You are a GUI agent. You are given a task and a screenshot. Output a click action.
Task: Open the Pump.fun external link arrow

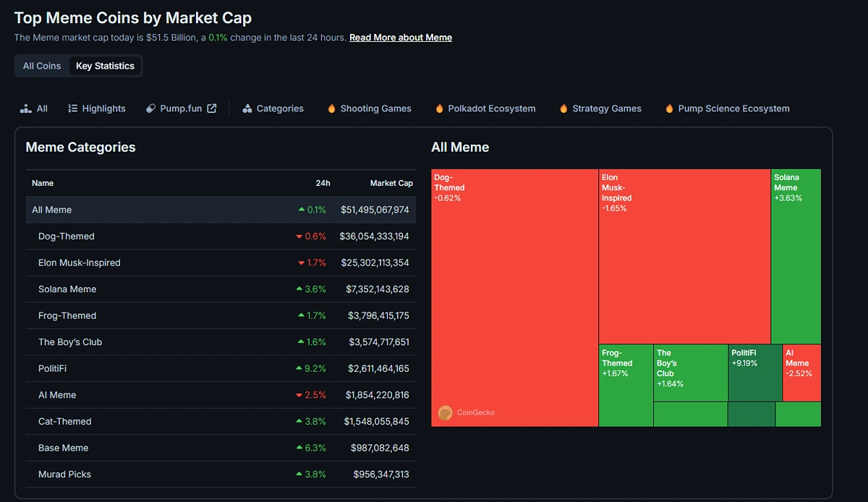(x=210, y=108)
